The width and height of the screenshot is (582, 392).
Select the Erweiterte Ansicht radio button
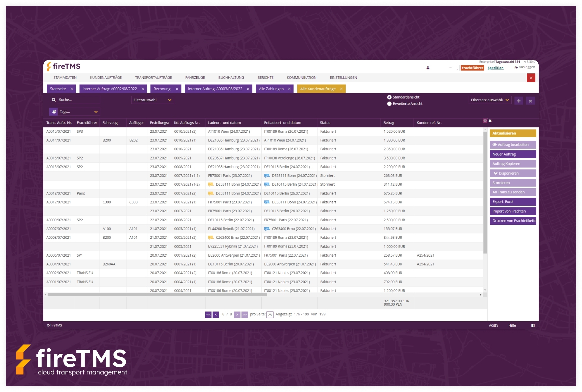tap(389, 104)
